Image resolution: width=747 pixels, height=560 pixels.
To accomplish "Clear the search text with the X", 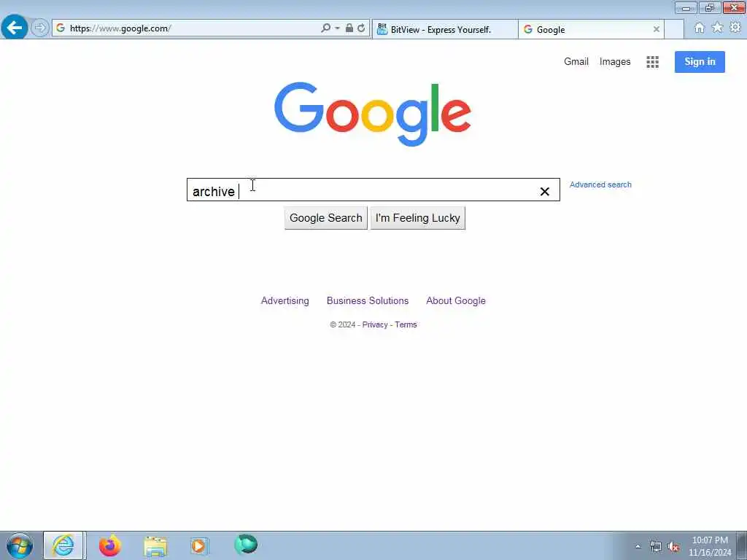I will point(544,192).
